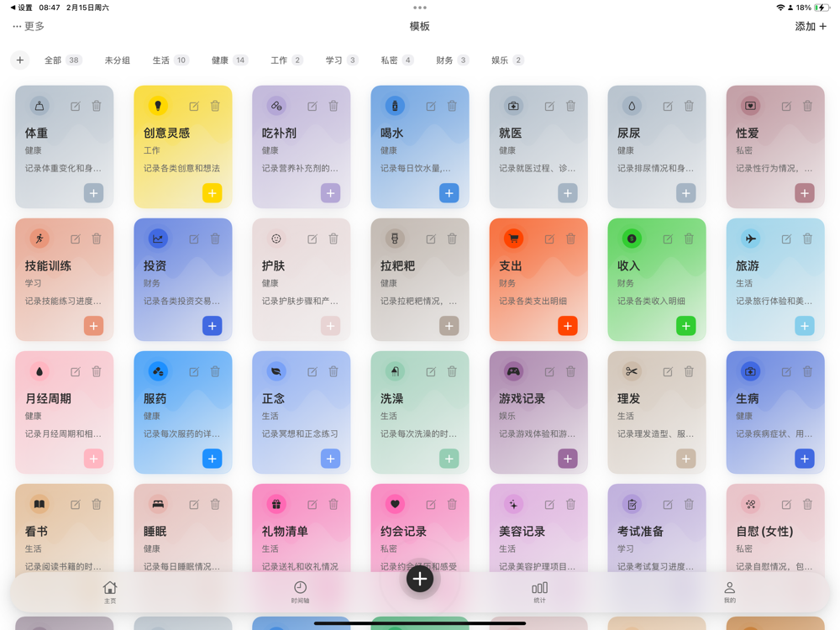The height and width of the screenshot is (630, 840).
Task: Add a 技能训练 record
Action: pos(94,326)
